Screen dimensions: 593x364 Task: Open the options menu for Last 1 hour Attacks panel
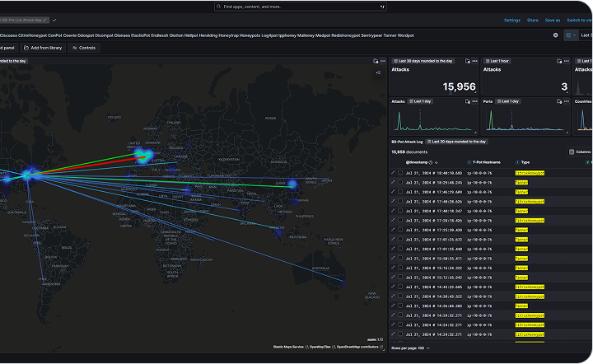tap(566, 61)
